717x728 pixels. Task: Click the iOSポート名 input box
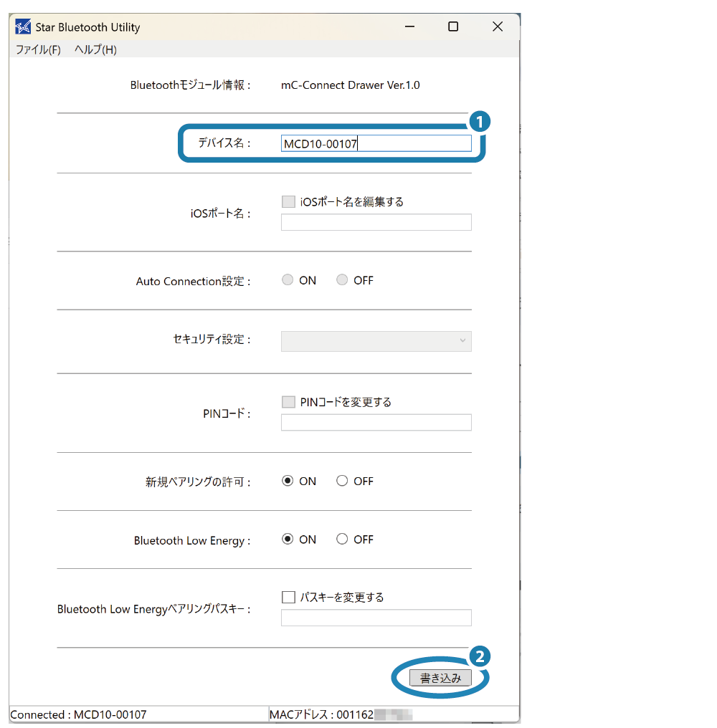(x=376, y=222)
